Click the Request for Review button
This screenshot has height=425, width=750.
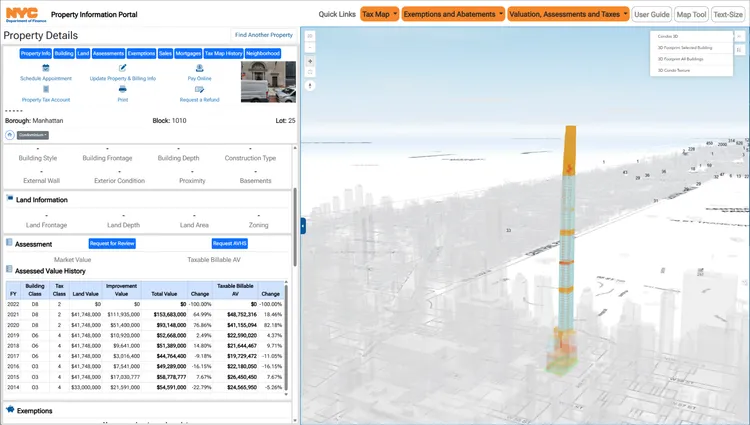tap(112, 243)
